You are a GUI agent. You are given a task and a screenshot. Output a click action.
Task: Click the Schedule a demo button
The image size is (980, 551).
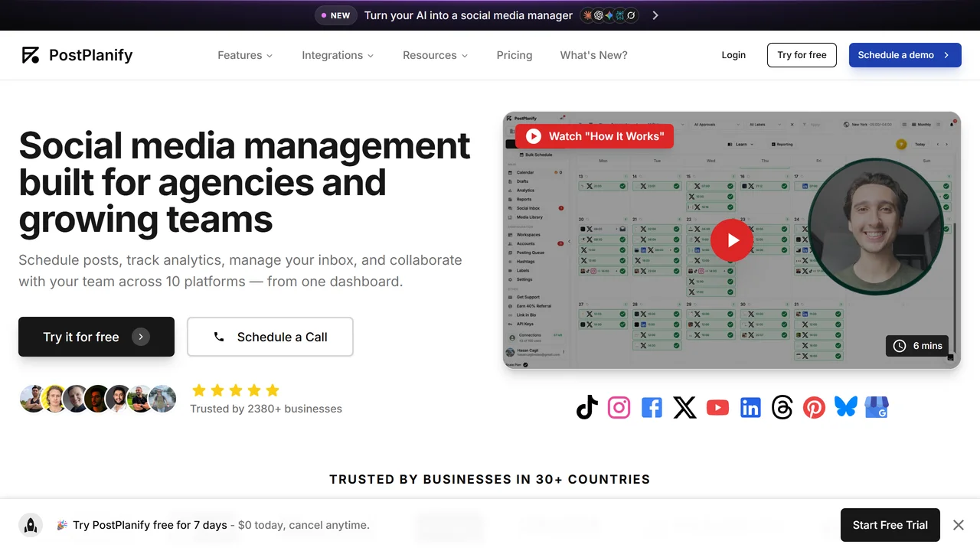tap(905, 55)
